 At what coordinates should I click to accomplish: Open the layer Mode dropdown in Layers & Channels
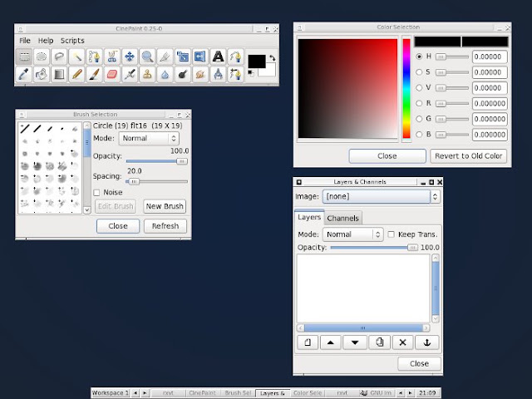[x=352, y=234]
